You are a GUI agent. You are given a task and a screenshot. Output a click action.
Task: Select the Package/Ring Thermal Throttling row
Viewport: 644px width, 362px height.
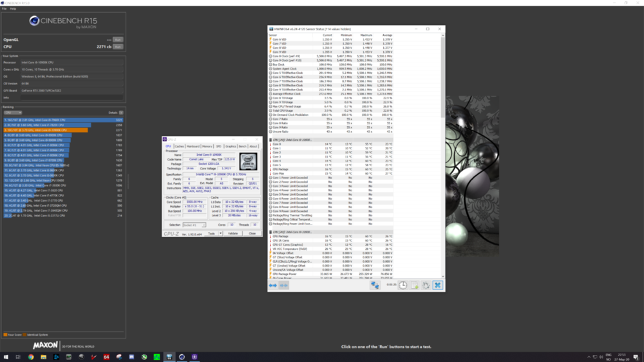click(330, 215)
